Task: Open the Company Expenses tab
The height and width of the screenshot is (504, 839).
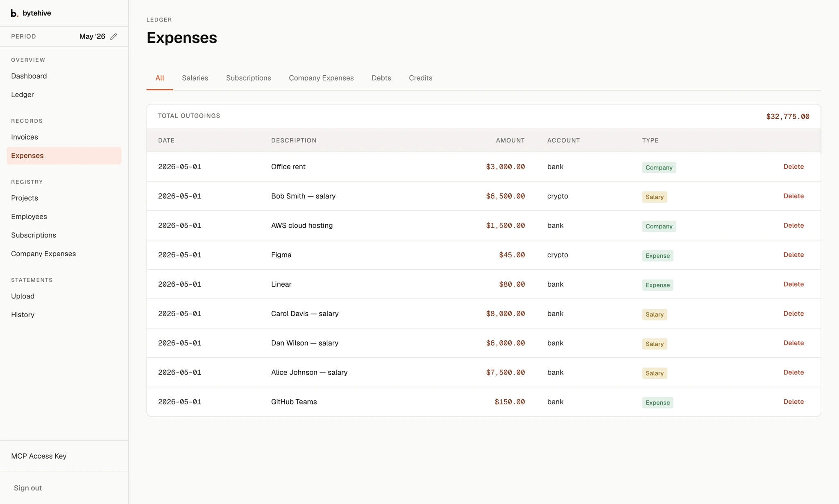Action: click(321, 78)
